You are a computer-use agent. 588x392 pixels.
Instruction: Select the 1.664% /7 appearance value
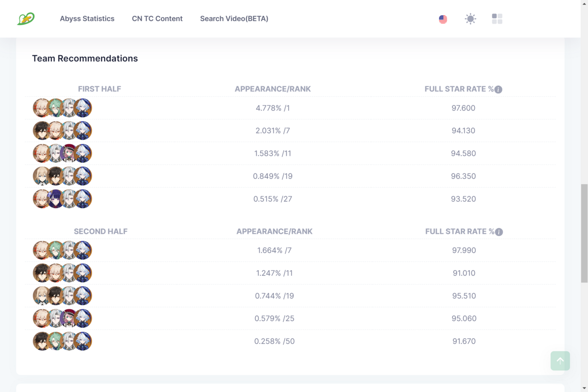[x=274, y=250]
